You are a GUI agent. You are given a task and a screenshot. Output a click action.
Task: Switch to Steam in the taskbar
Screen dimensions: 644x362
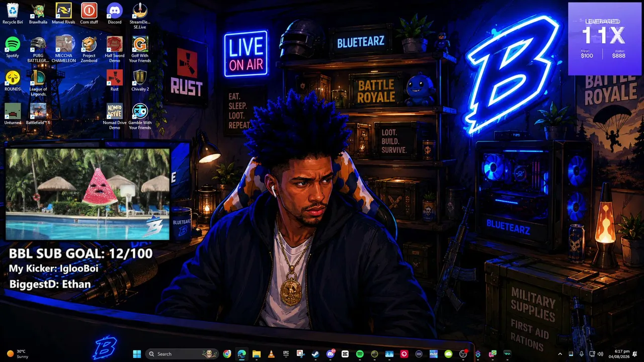click(x=315, y=354)
